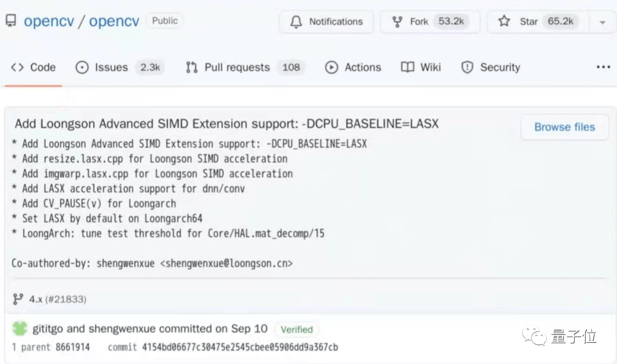617x364 pixels.
Task: Open the 4.x branch link
Action: [x=35, y=299]
